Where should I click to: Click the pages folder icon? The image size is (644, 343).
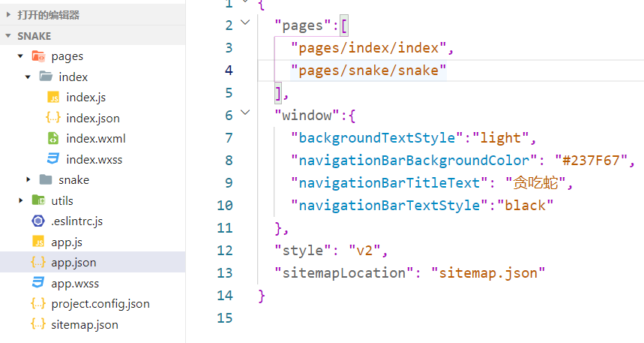(38, 56)
